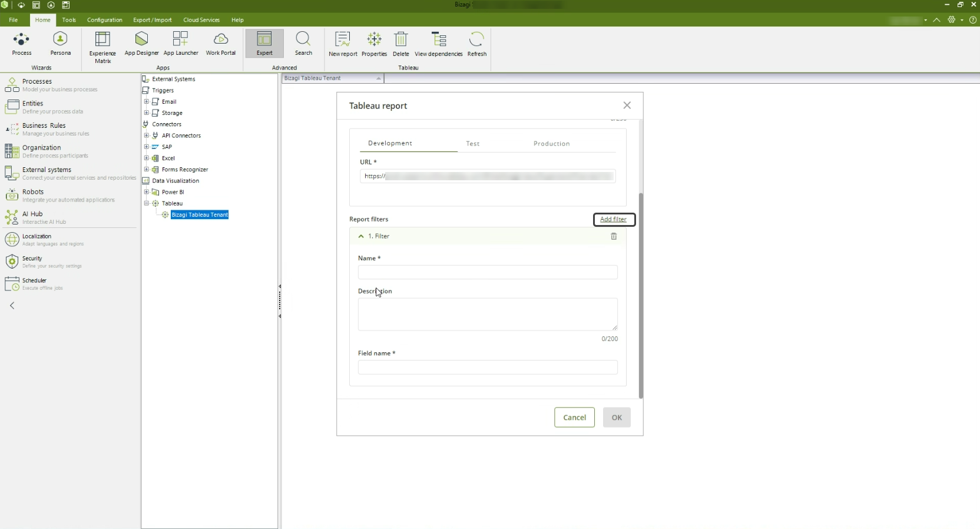Viewport: 980px width, 529px height.
Task: Click the dialog vertical scrollbar
Action: click(x=641, y=296)
